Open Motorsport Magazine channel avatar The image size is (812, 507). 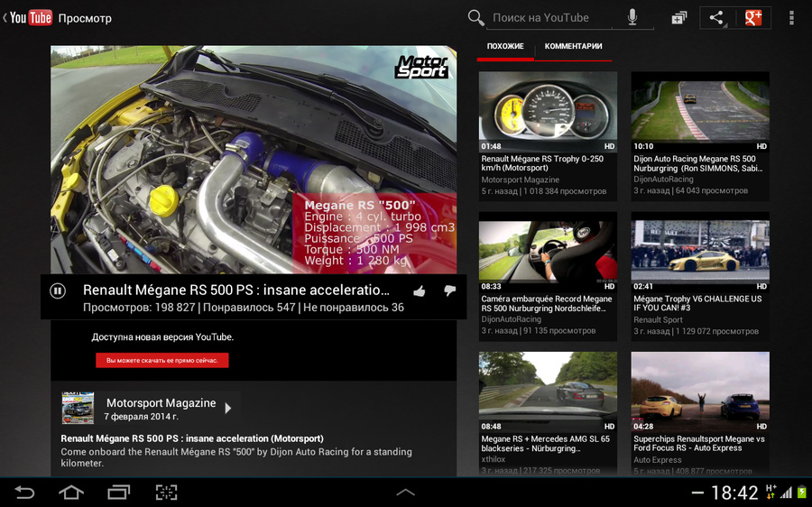(x=78, y=408)
